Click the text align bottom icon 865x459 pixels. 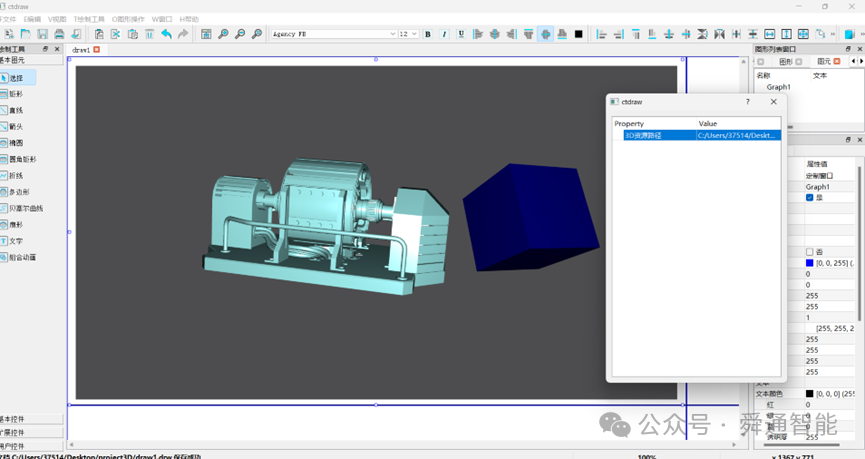click(562, 34)
